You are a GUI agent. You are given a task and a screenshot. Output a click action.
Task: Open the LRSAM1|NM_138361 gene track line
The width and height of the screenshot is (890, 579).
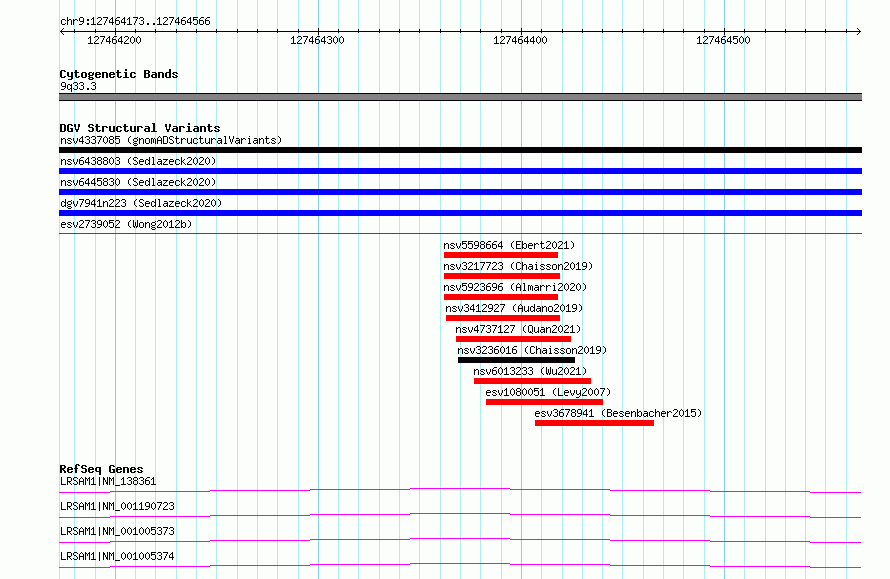coord(460,490)
